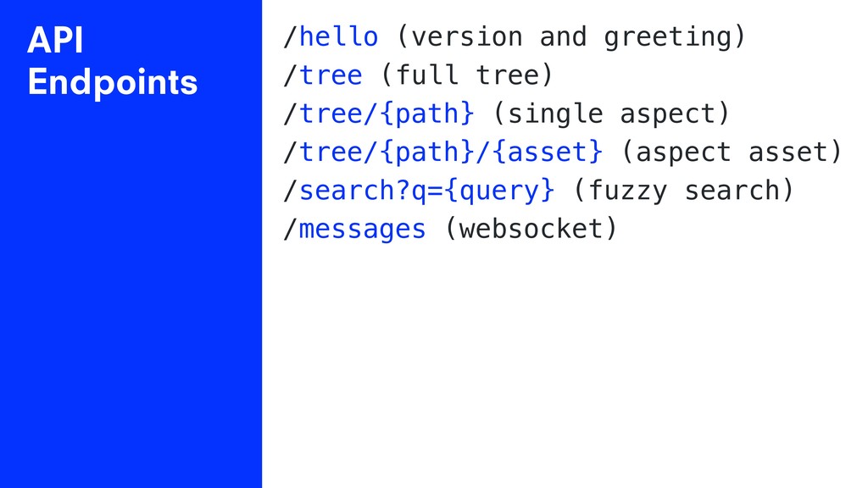Image resolution: width=868 pixels, height=488 pixels.
Task: Click the '(fuzzy search)' description
Action: click(x=684, y=191)
